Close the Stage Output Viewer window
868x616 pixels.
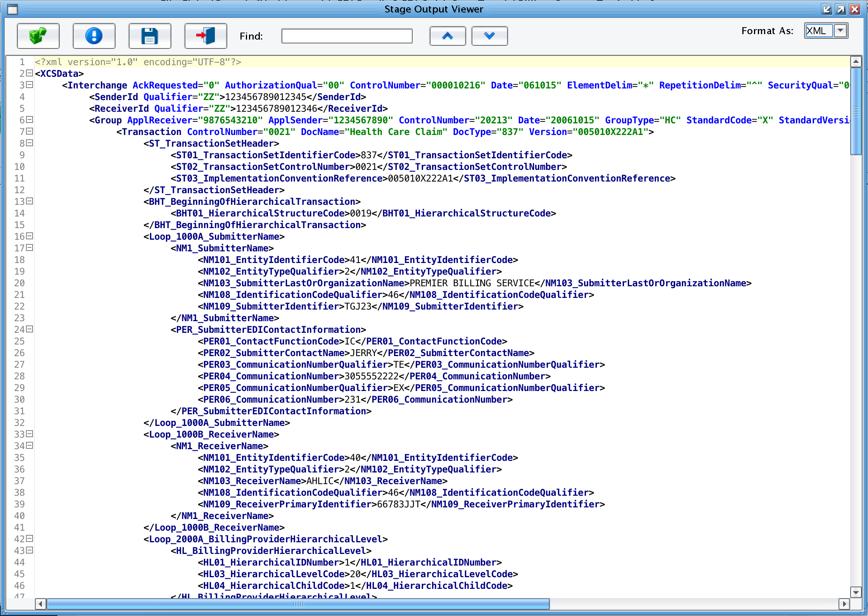tap(854, 9)
